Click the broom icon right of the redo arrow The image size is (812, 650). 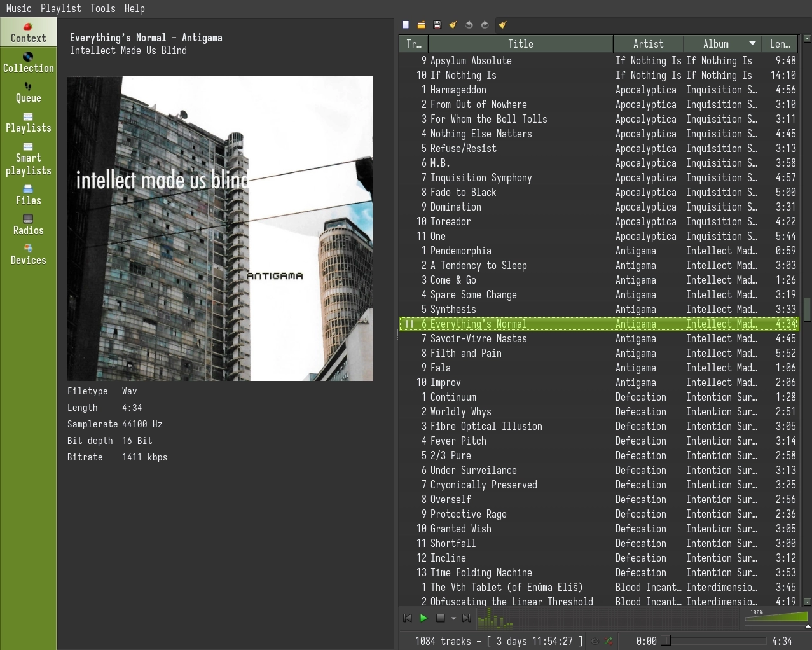point(502,25)
